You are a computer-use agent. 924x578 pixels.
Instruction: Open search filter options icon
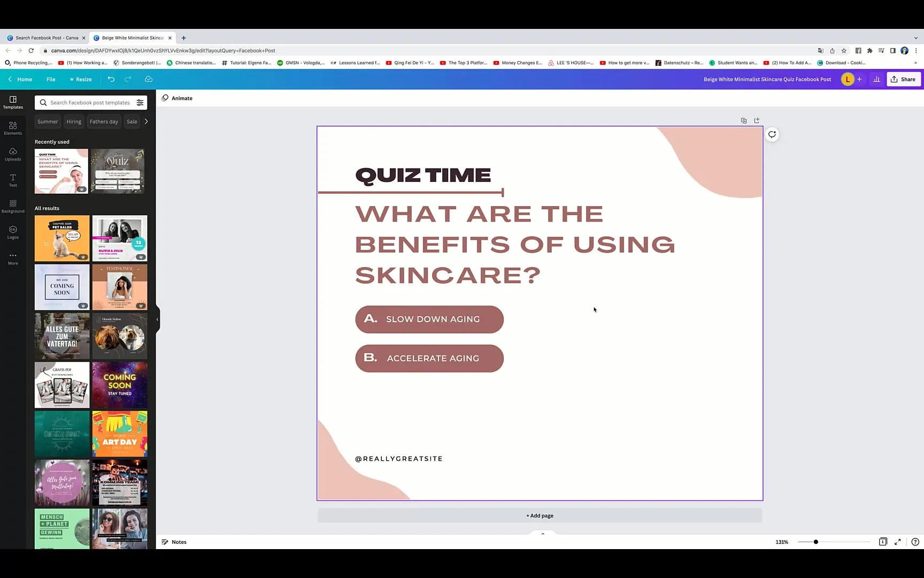140,103
